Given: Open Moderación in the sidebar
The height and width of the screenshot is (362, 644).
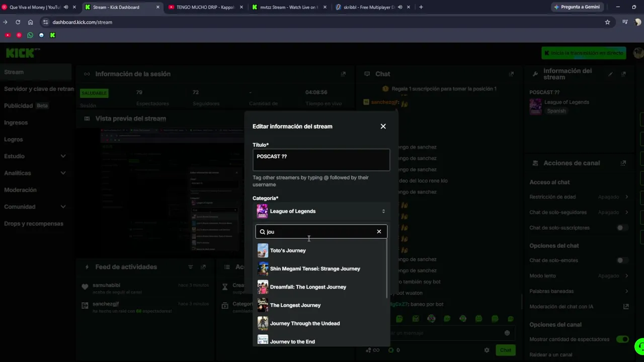Looking at the screenshot, I should click(20, 190).
